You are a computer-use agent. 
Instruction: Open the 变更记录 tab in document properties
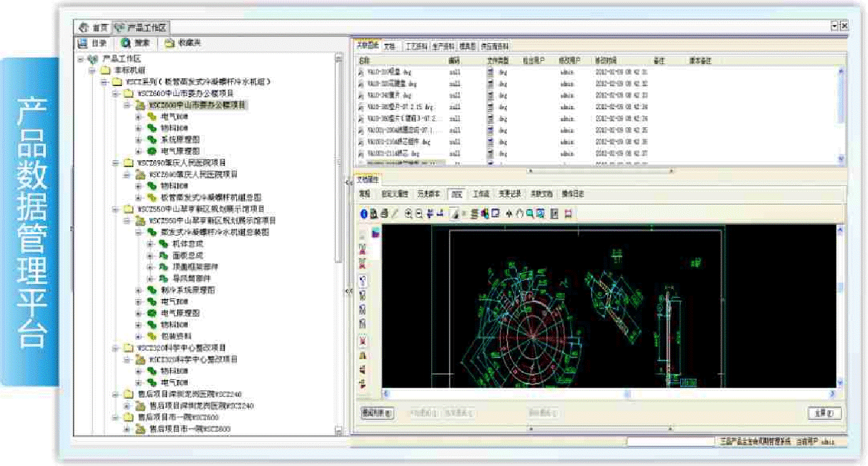click(509, 194)
